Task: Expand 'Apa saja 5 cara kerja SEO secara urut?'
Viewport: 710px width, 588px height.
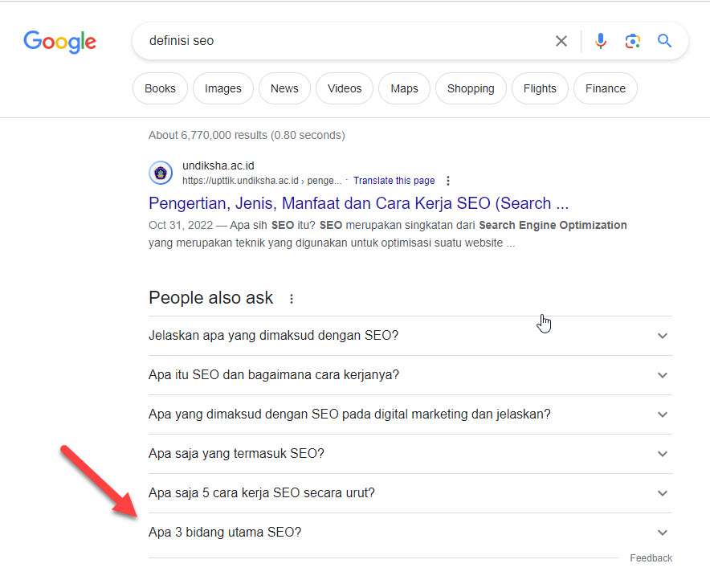Action: [x=410, y=493]
